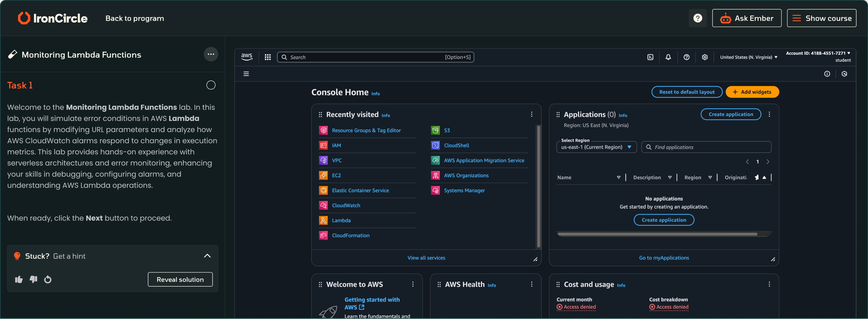Click the hexagon icon below the account ID
The height and width of the screenshot is (319, 868).
tap(844, 74)
